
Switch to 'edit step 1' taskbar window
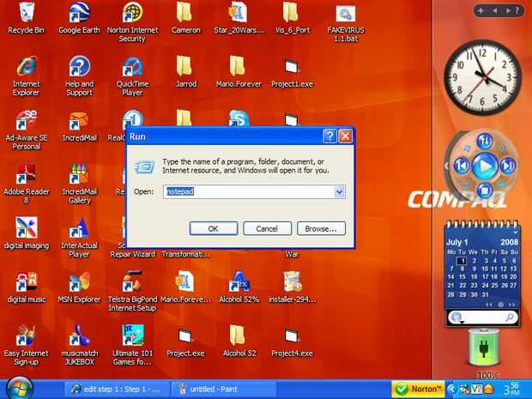(x=118, y=390)
